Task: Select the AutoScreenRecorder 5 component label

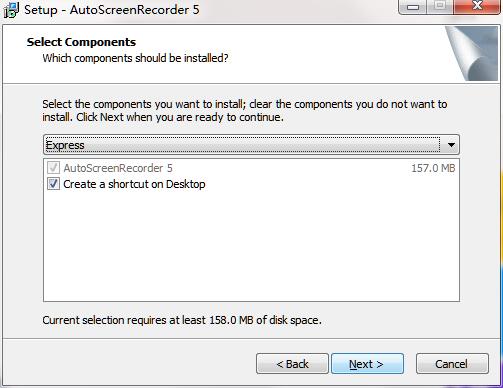Action: (x=118, y=168)
